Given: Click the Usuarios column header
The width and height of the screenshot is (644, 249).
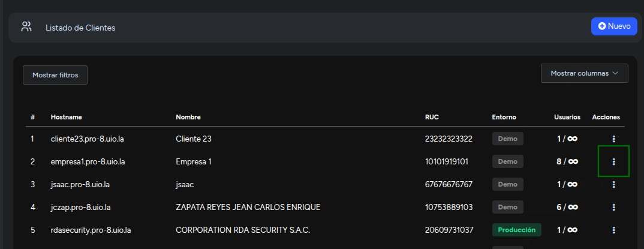Looking at the screenshot, I should (567, 117).
